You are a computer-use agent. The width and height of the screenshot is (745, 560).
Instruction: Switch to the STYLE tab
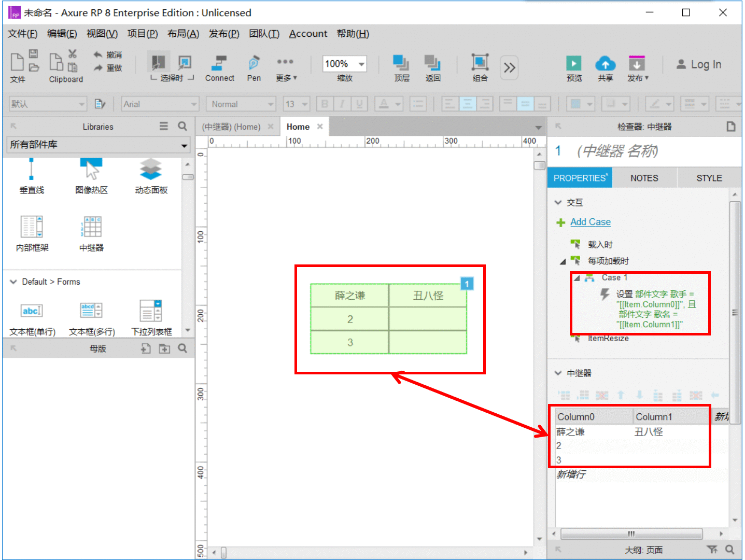click(709, 178)
